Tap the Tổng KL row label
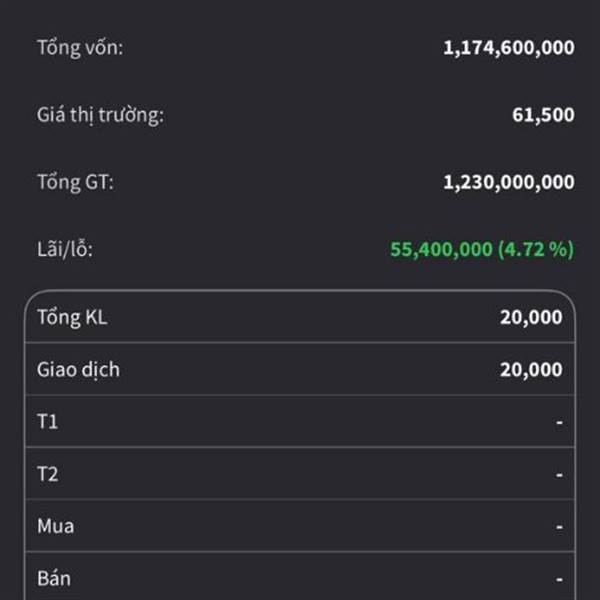This screenshot has height=600, width=600. (x=72, y=318)
